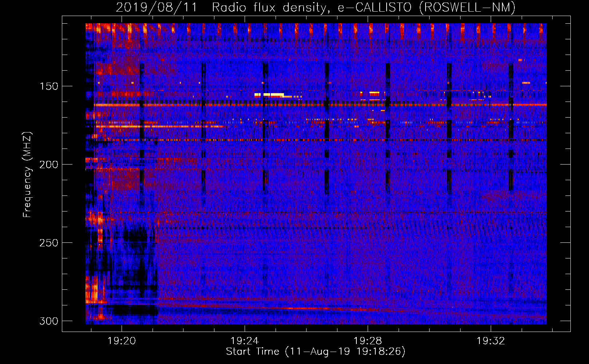Screen dimensions: 589x364
Task: Select the '300' frequency axis label
Action: pos(48,321)
